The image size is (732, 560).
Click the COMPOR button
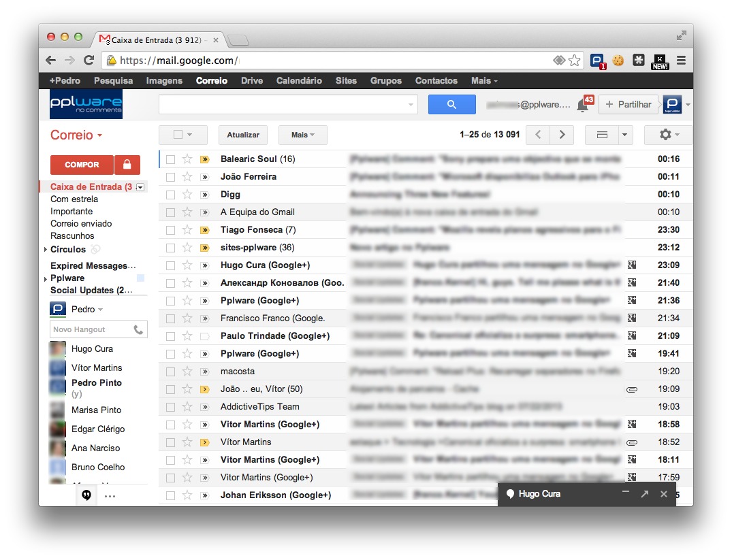click(82, 165)
